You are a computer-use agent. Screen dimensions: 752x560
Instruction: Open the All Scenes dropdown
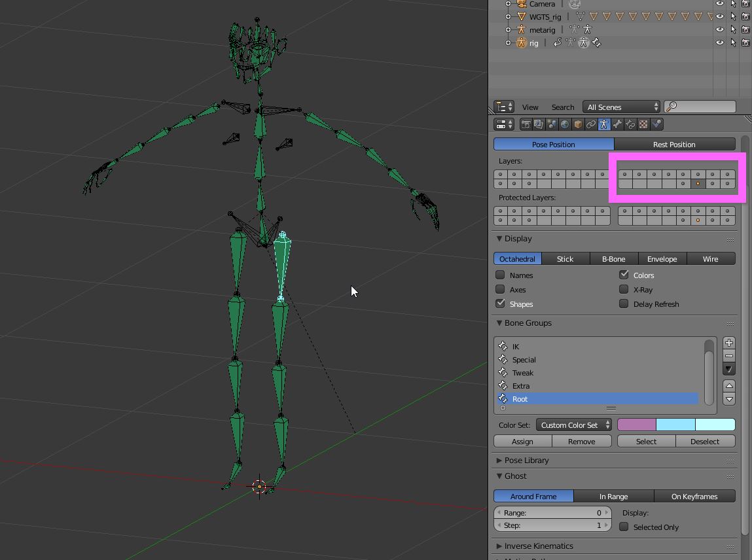point(620,107)
